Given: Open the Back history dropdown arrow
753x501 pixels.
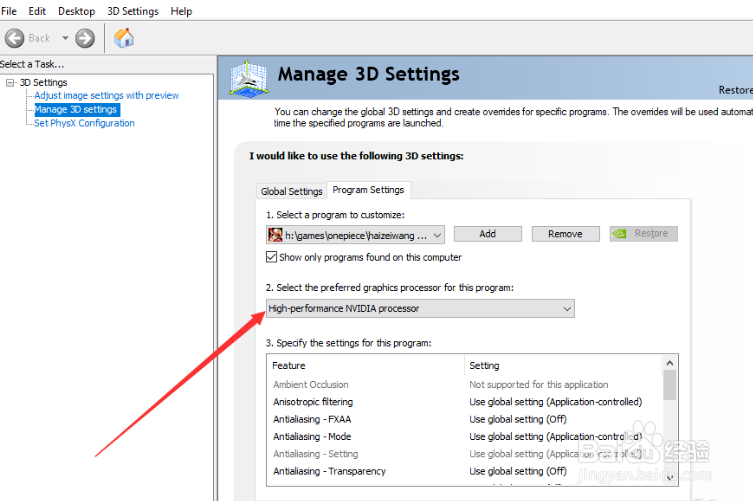Looking at the screenshot, I should pyautogui.click(x=65, y=38).
